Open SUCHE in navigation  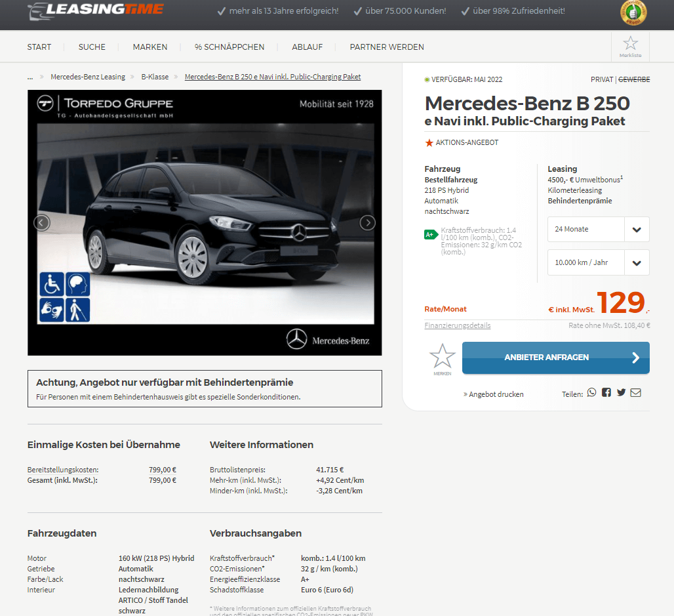point(92,47)
